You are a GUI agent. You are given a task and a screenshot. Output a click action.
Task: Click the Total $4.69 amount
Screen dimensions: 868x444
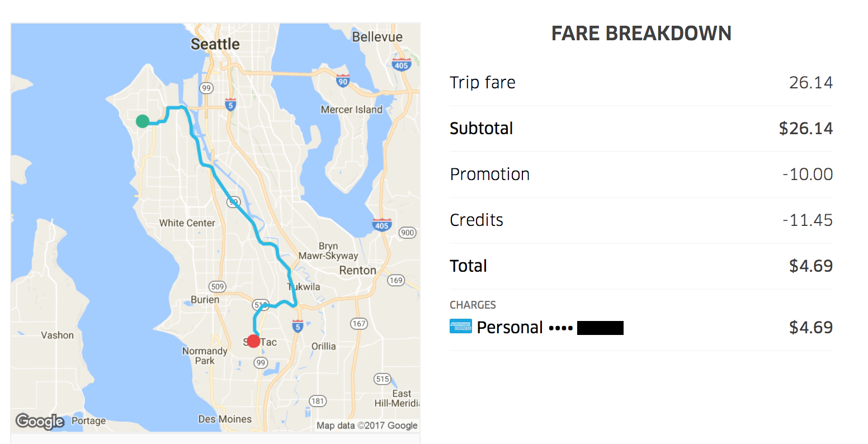click(811, 266)
